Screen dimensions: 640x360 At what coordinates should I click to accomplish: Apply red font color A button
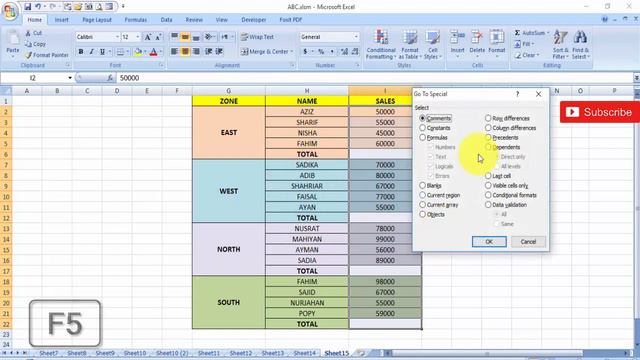[x=153, y=52]
